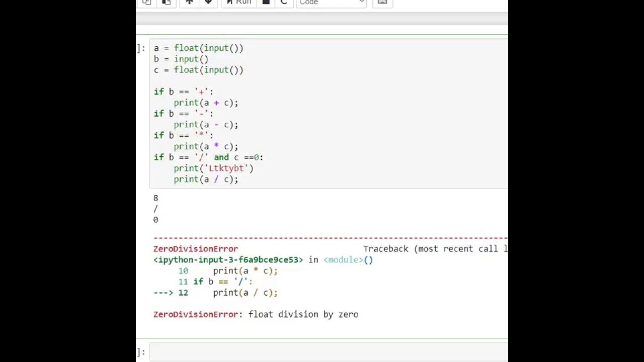Viewport: 644px width, 362px height.
Task: Click the red ZeroDivisionError traceback heading
Action: [196, 249]
